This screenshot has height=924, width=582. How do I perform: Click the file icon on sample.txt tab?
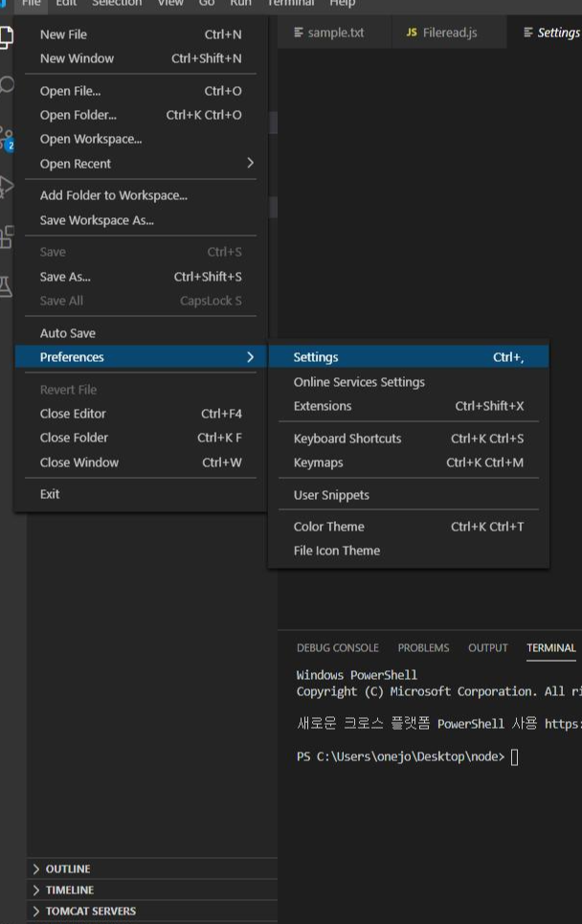pos(299,33)
